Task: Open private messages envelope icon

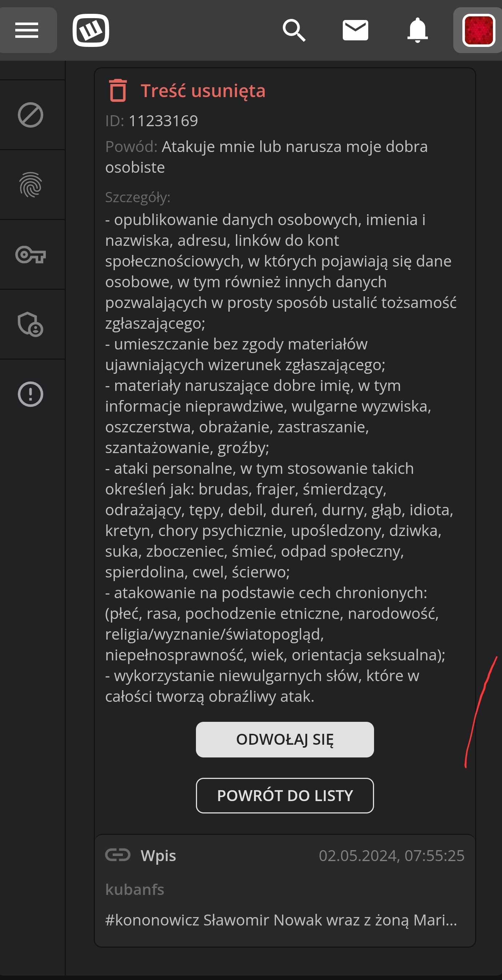Action: (x=355, y=30)
